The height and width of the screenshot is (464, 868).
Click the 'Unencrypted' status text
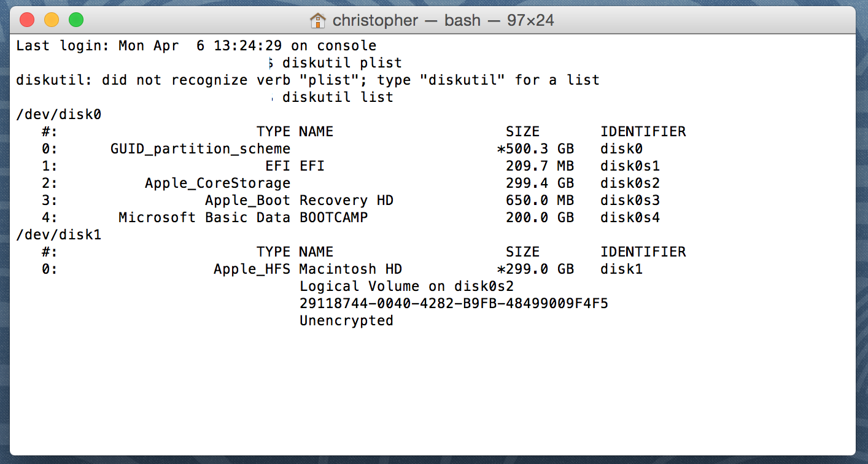[x=346, y=320]
